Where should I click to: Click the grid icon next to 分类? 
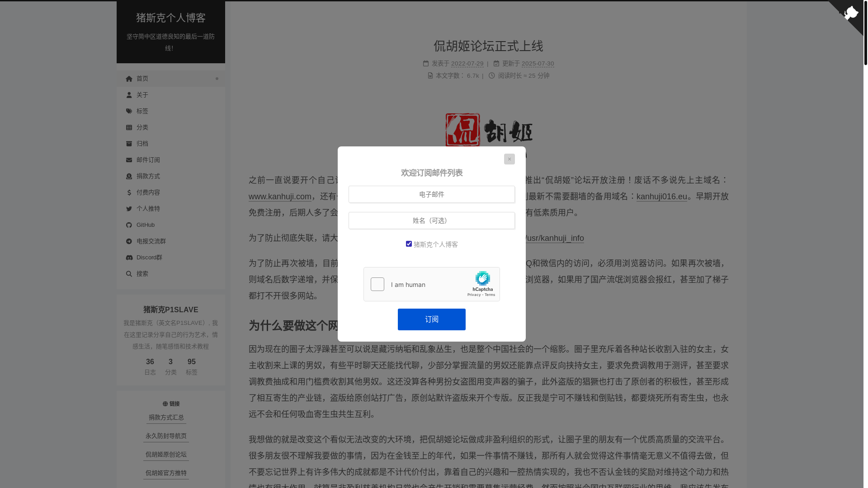(129, 127)
